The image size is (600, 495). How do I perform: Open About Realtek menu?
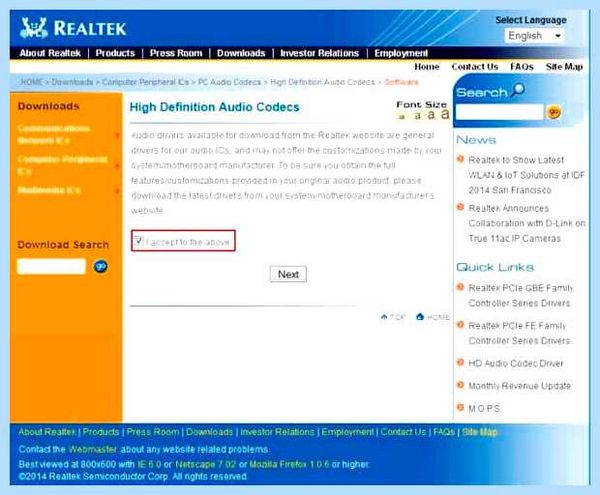pyautogui.click(x=50, y=53)
